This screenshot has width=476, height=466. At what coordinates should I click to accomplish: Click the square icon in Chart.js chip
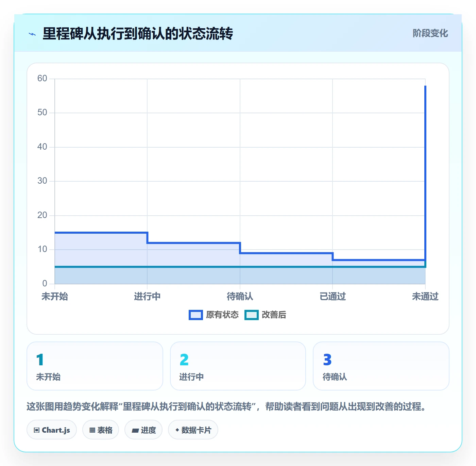click(37, 430)
